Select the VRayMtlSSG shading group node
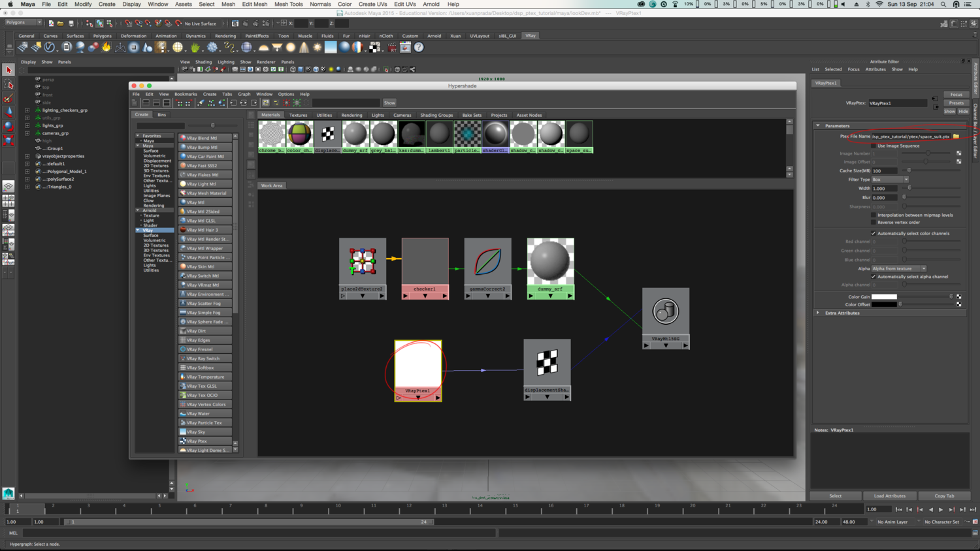The width and height of the screenshot is (980, 551). pos(666,318)
